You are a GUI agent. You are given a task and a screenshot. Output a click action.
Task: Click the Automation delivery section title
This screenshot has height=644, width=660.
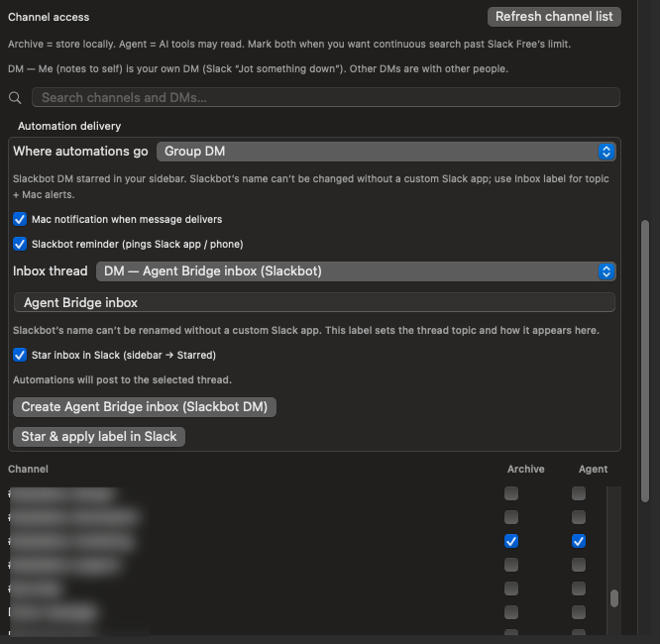(69, 126)
